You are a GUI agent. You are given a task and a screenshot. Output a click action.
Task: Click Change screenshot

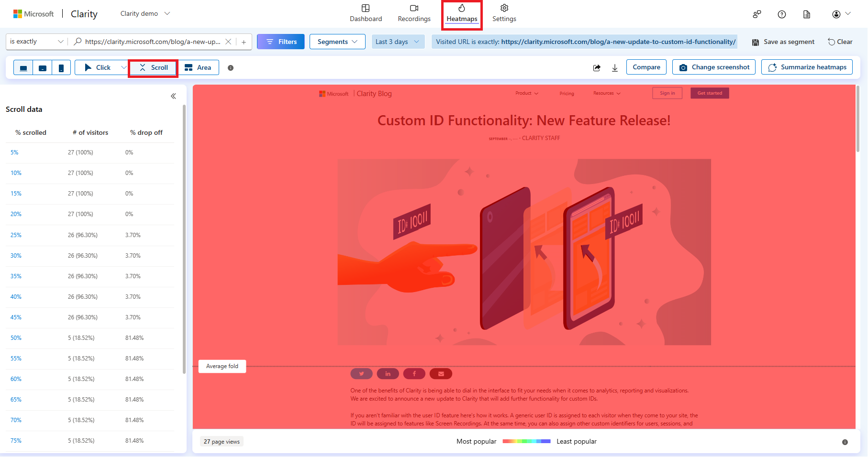[714, 67]
